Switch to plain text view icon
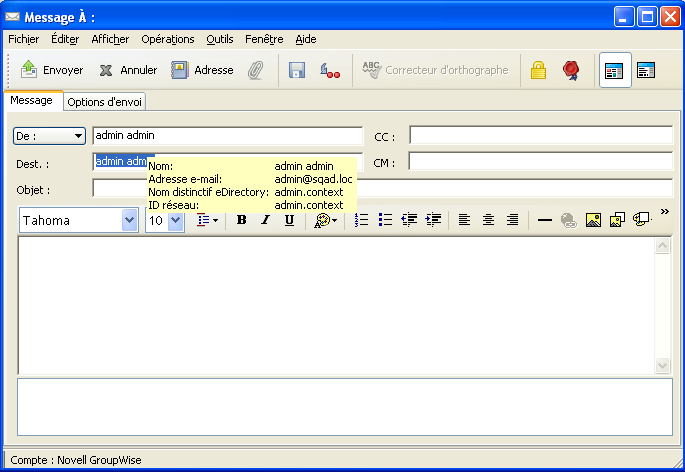The height and width of the screenshot is (472, 685). (646, 70)
